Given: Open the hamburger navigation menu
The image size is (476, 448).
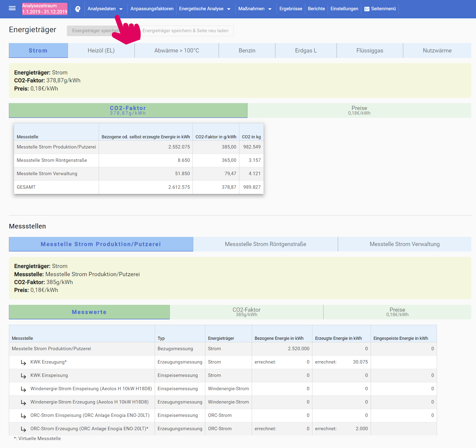Looking at the screenshot, I should 12,9.
